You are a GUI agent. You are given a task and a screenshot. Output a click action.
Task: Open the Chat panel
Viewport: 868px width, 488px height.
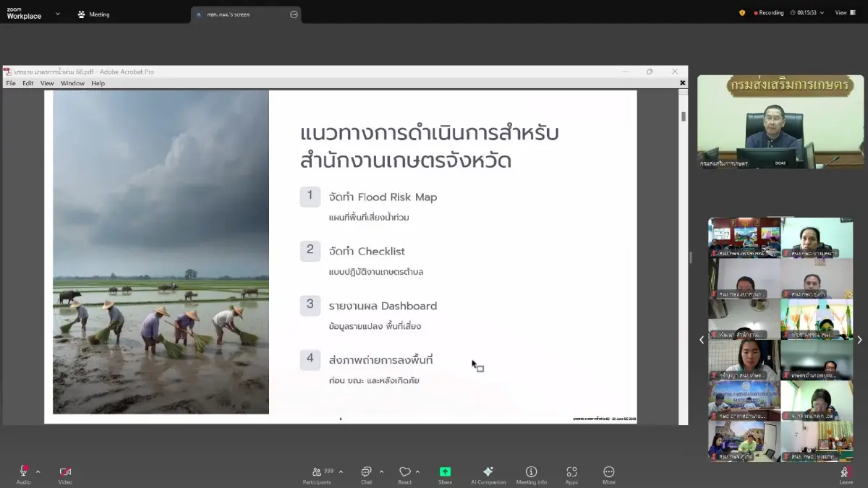tap(365, 471)
